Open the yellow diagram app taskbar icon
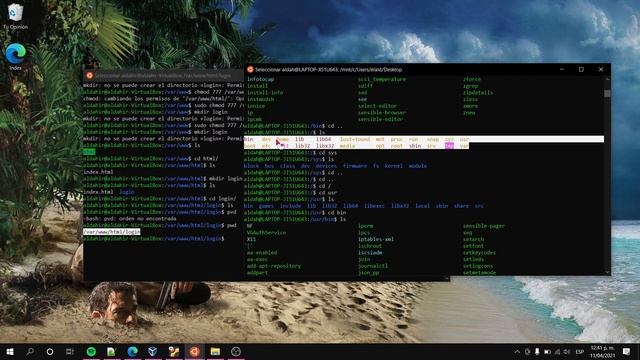640x360 pixels. 174,351
